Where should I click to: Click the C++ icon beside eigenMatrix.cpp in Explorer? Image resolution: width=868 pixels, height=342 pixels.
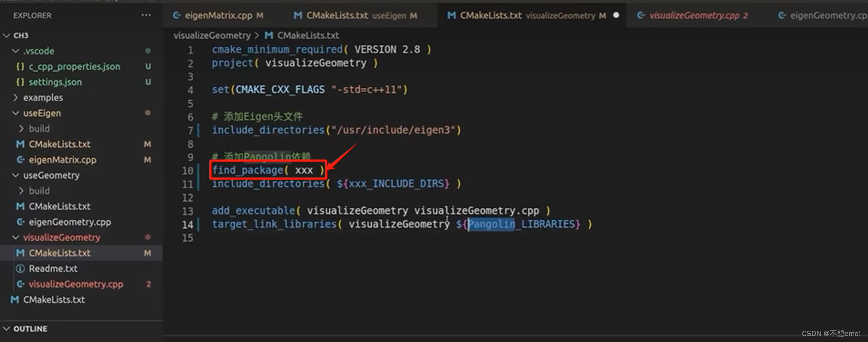click(x=20, y=160)
